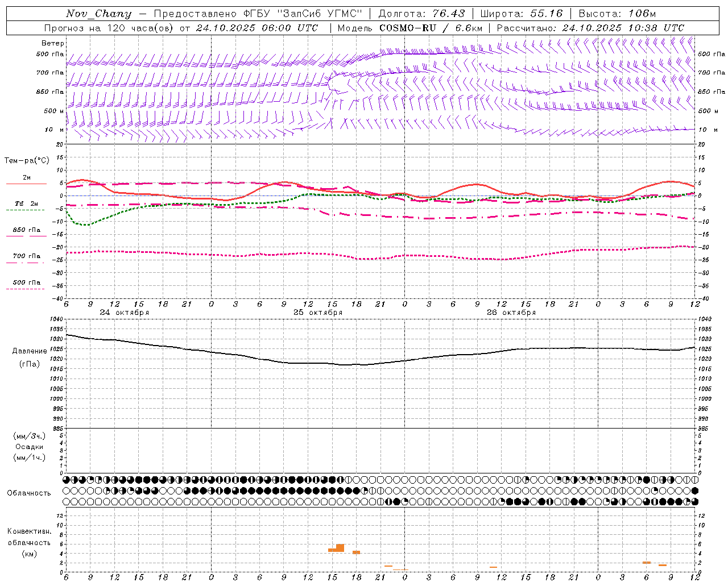Click the model label "COSMO-RU / 6.6км"
The width and height of the screenshot is (728, 582).
click(x=431, y=28)
